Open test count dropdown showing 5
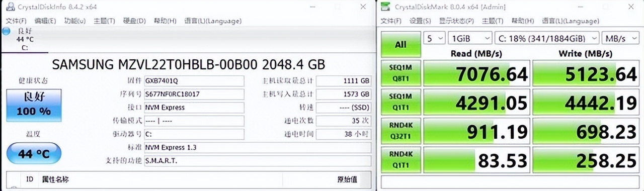 click(435, 38)
